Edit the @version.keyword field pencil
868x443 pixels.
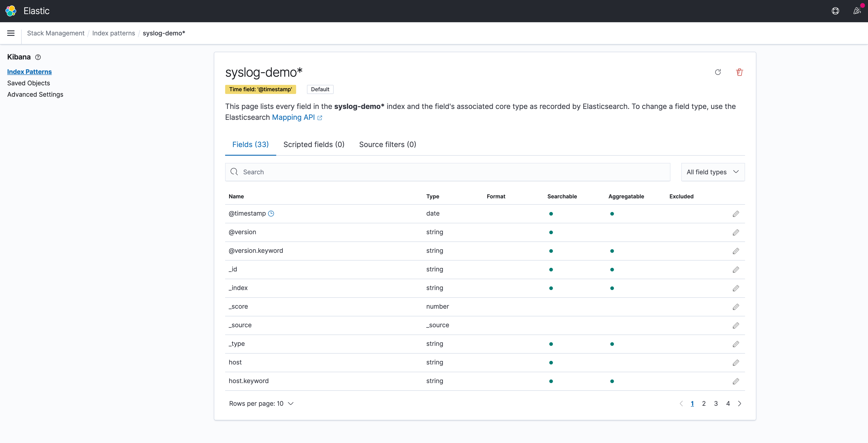point(735,251)
